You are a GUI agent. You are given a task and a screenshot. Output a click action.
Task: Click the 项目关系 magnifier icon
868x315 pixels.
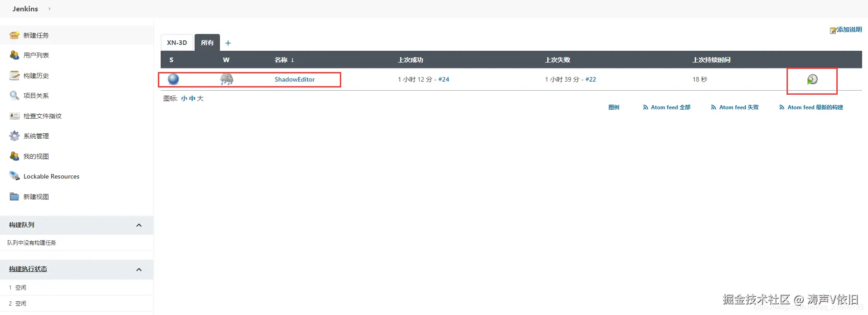(x=14, y=95)
